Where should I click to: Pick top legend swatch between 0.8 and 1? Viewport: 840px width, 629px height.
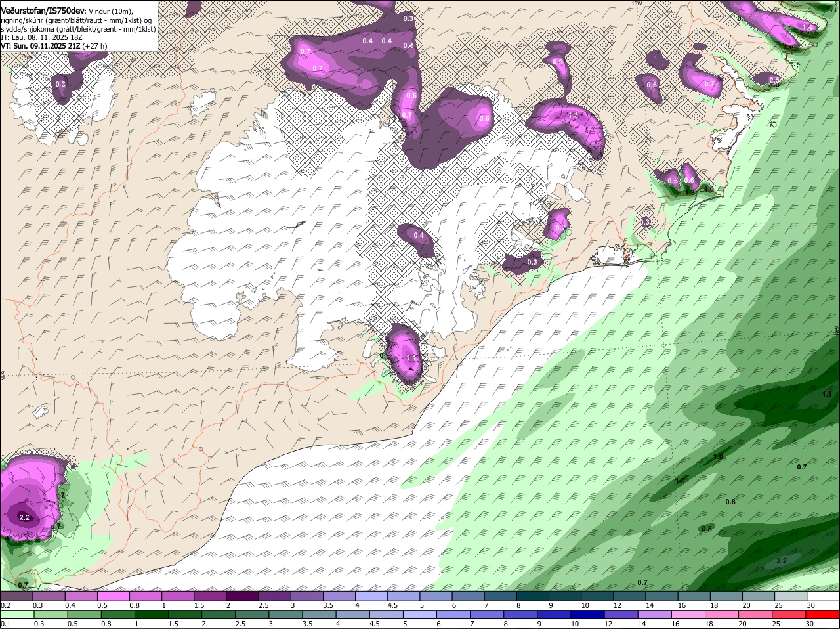(145, 596)
